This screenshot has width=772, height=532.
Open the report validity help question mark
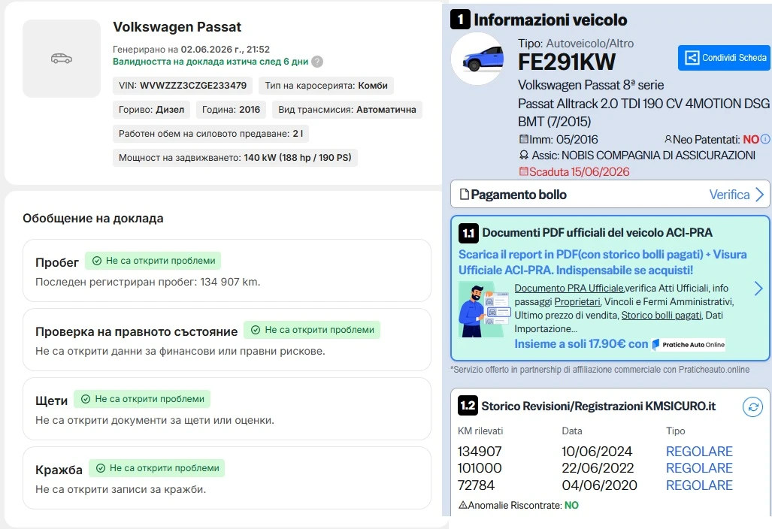click(317, 62)
